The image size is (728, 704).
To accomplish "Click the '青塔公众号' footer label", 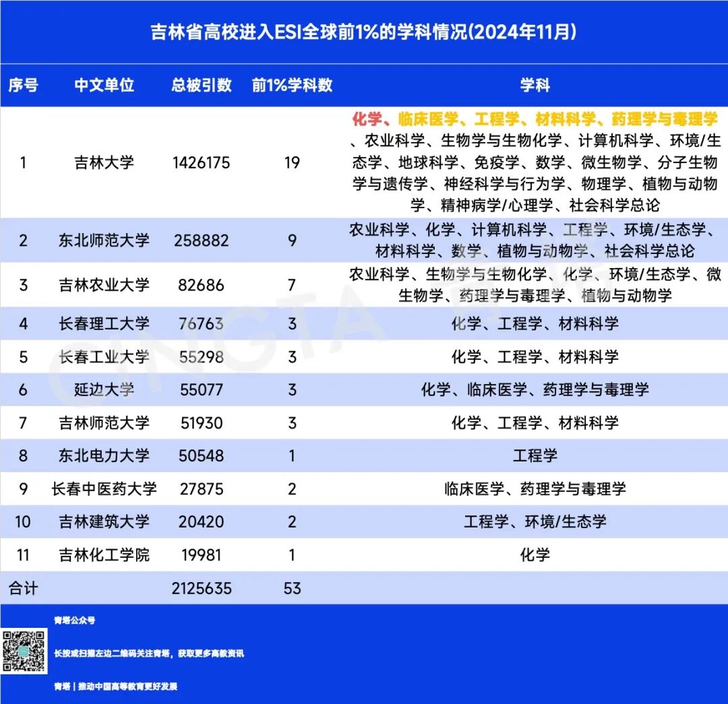I will [x=74, y=620].
